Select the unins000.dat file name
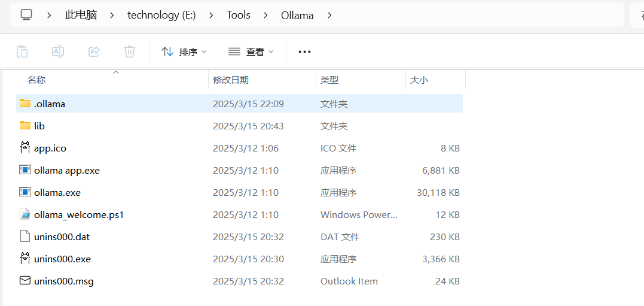Image resolution: width=644 pixels, height=306 pixels. [62, 237]
